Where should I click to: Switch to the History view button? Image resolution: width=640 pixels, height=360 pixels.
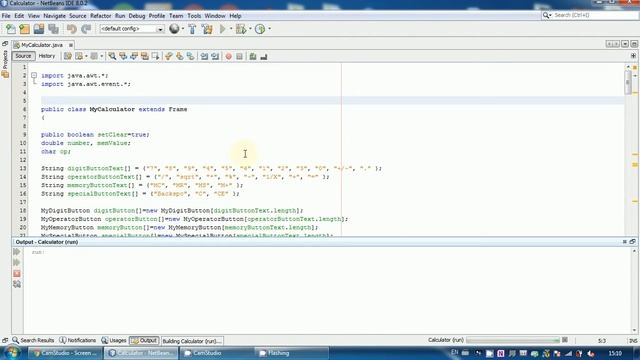click(x=47, y=56)
